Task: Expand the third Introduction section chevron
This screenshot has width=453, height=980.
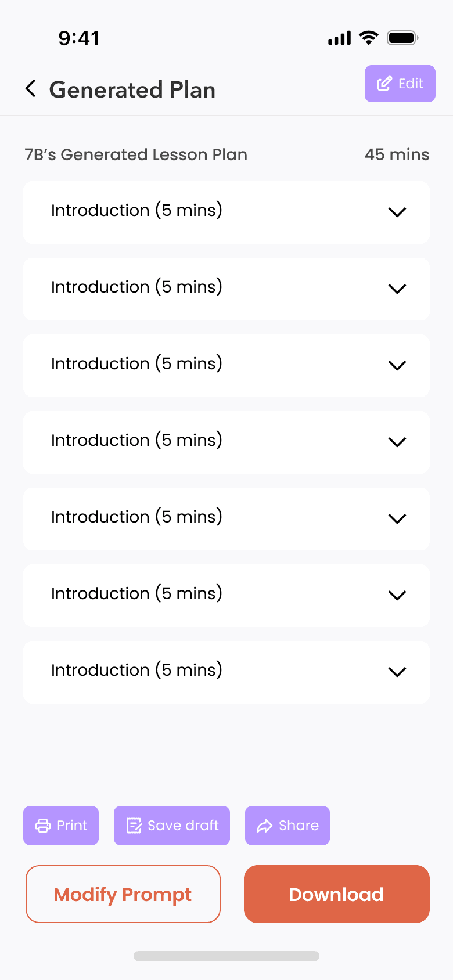Action: pyautogui.click(x=397, y=366)
